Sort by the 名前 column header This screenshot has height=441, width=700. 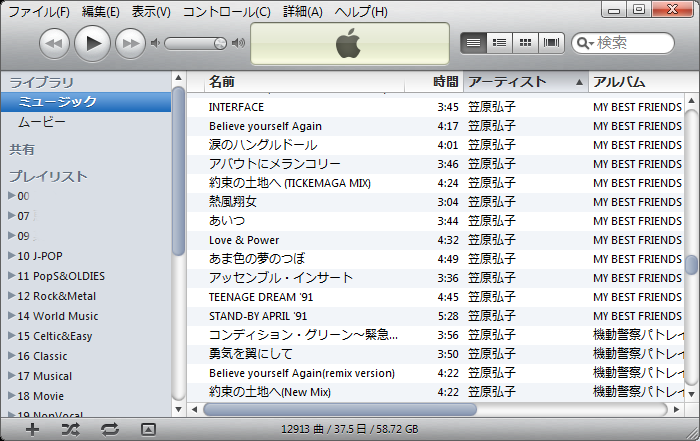[304, 82]
